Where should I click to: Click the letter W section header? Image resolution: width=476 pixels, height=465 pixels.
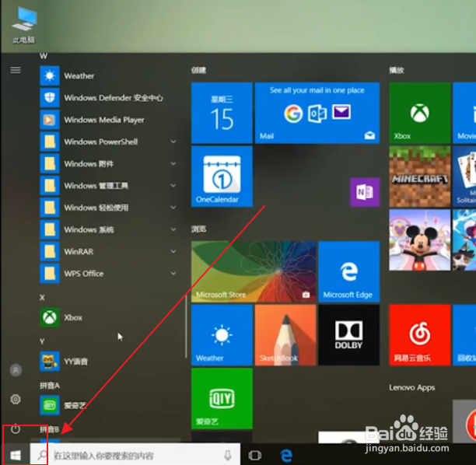(x=44, y=56)
